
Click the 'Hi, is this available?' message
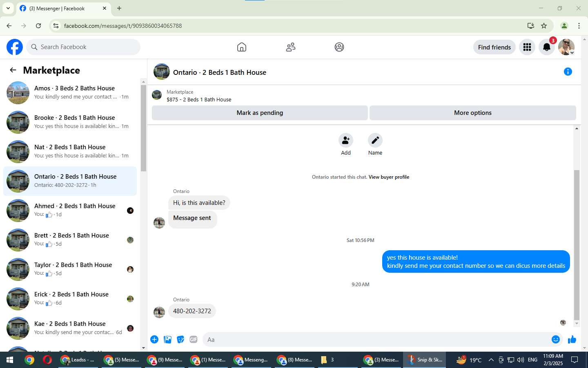click(199, 203)
